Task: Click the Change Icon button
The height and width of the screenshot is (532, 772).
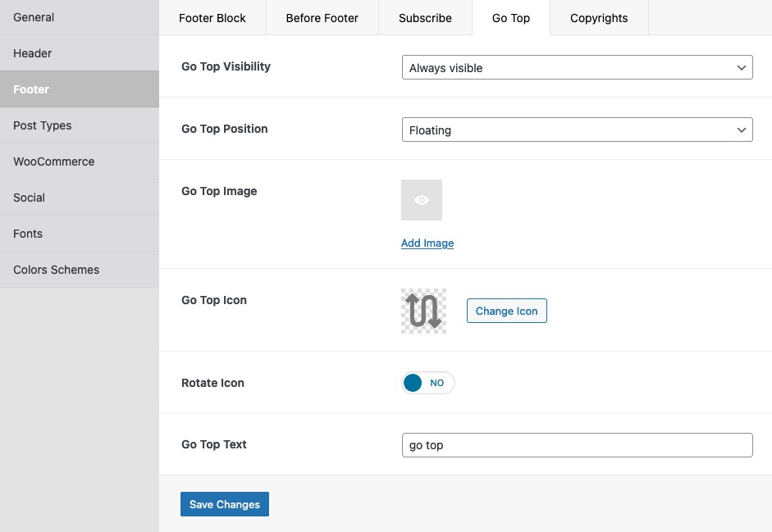Action: (x=507, y=311)
